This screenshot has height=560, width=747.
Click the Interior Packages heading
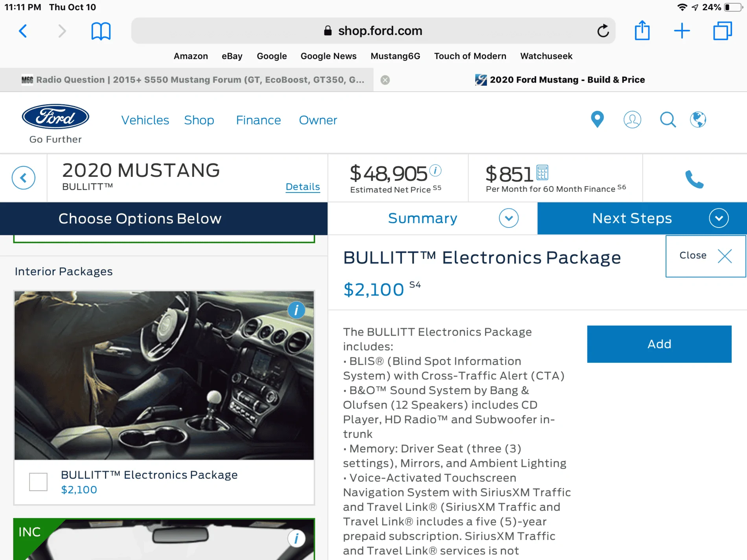64,272
